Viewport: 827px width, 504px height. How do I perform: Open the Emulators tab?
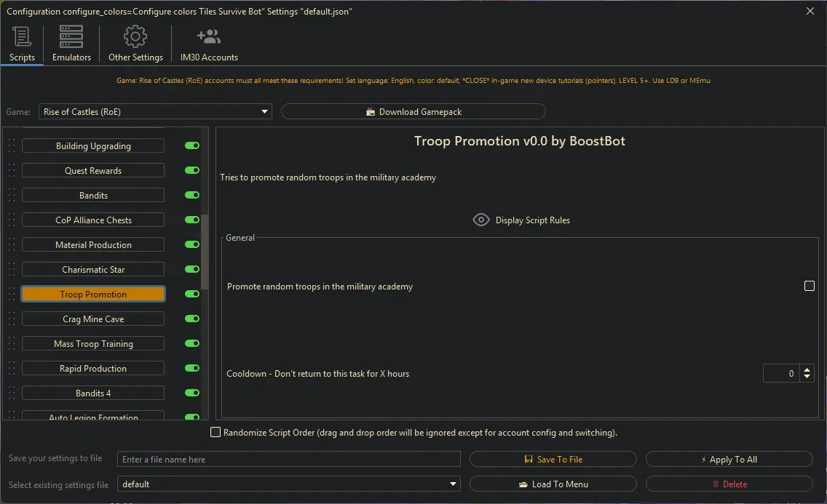pyautogui.click(x=71, y=44)
